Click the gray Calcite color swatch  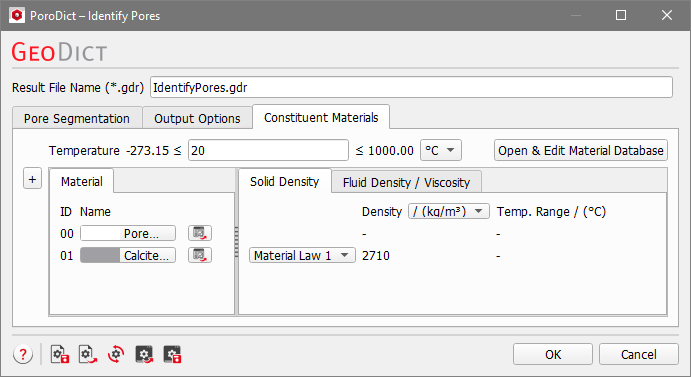tap(100, 255)
